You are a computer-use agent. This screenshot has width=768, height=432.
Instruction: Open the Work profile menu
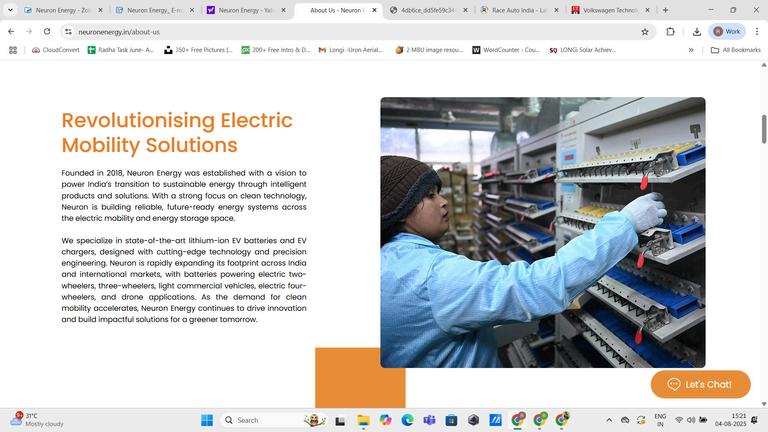pyautogui.click(x=727, y=31)
